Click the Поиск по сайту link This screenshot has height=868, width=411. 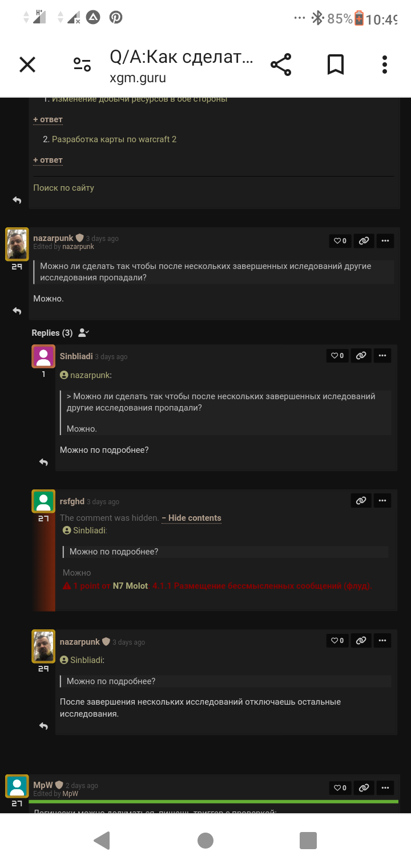[x=63, y=187]
